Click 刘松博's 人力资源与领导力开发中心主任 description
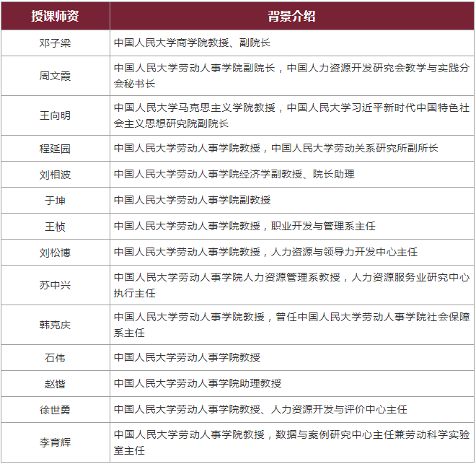This screenshot has width=476, height=464. point(265,253)
